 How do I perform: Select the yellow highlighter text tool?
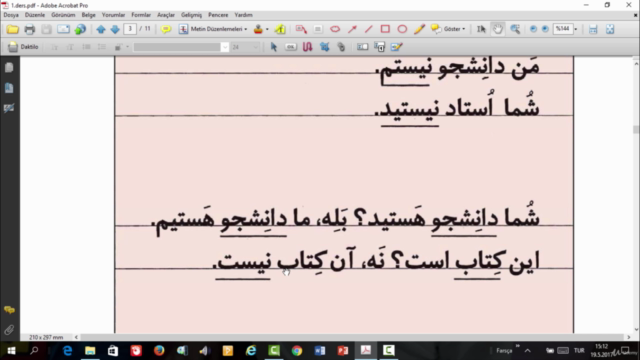[x=280, y=29]
